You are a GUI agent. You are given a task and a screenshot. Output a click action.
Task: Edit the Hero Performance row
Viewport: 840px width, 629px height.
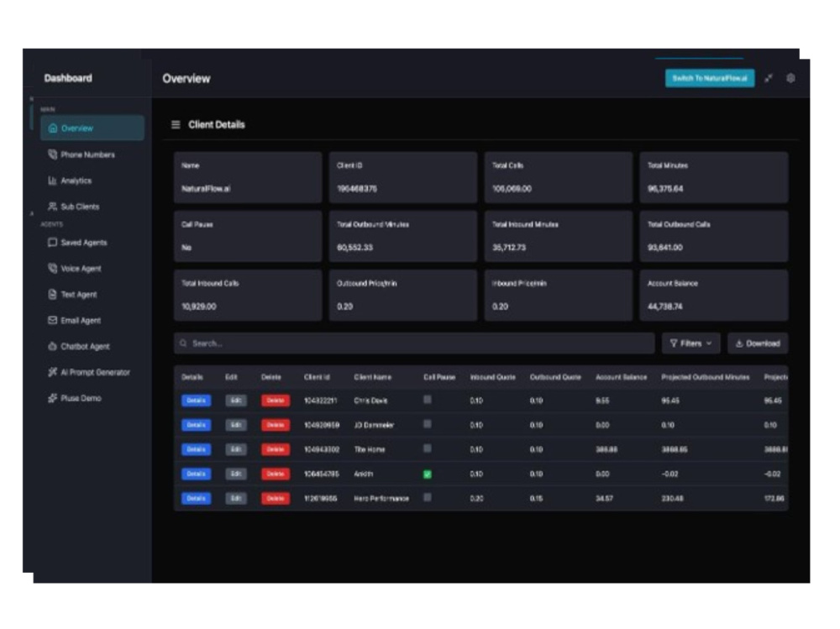pyautogui.click(x=236, y=499)
